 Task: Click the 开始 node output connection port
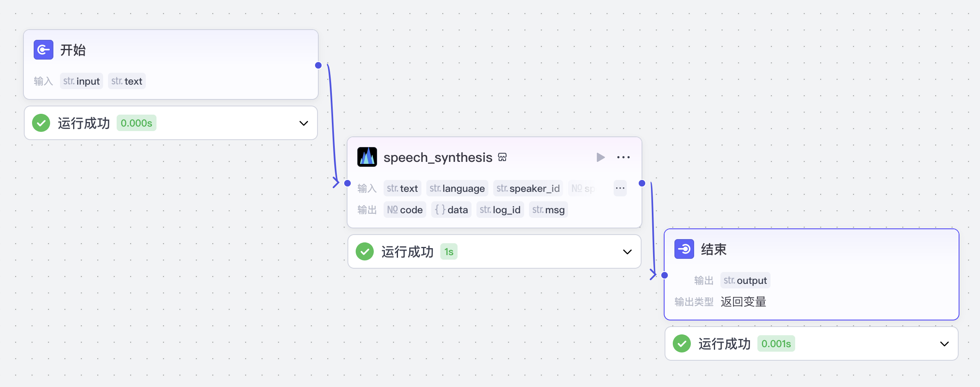(x=318, y=65)
